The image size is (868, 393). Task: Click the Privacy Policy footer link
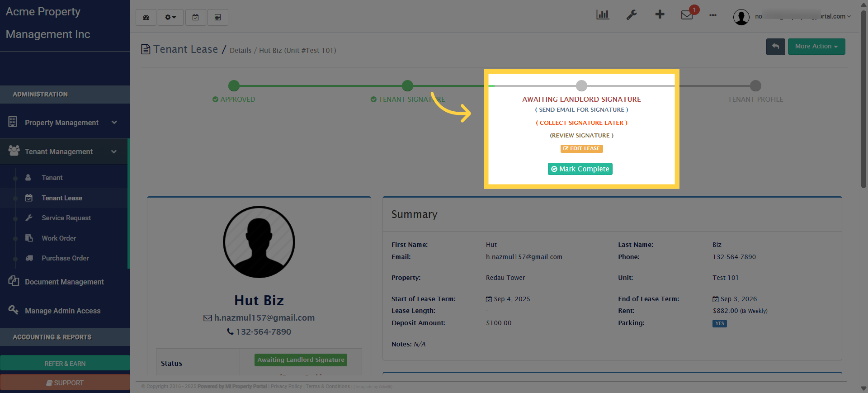pos(286,387)
